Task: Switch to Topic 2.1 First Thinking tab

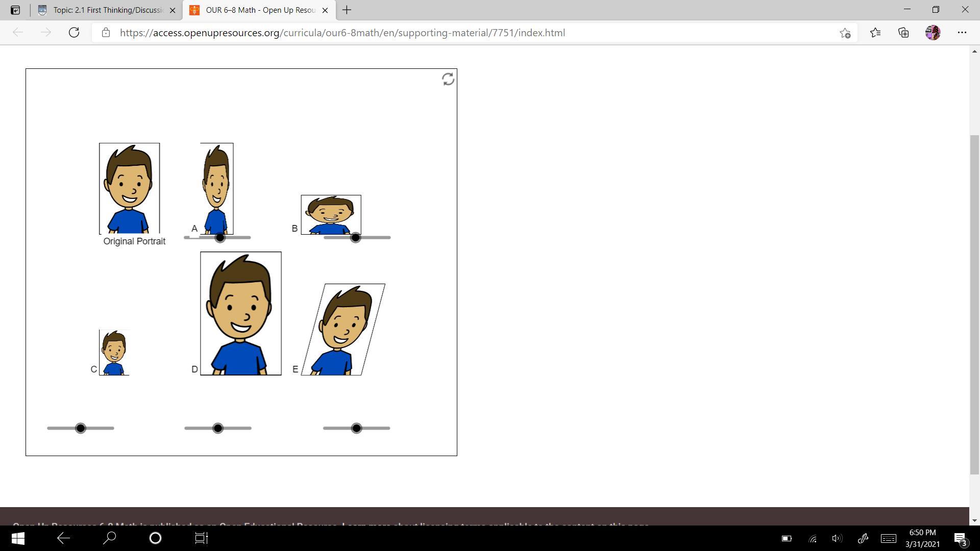Action: coord(107,10)
